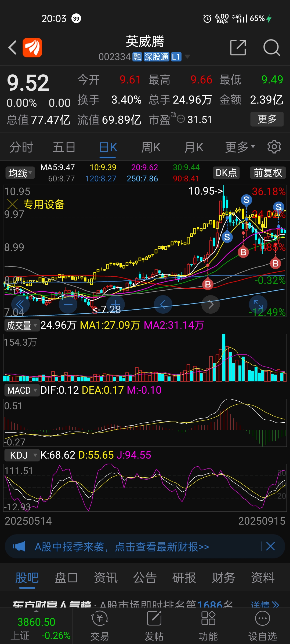This screenshot has height=644, width=290.
Task: Tap the MACD histogram panel
Action: [145, 423]
